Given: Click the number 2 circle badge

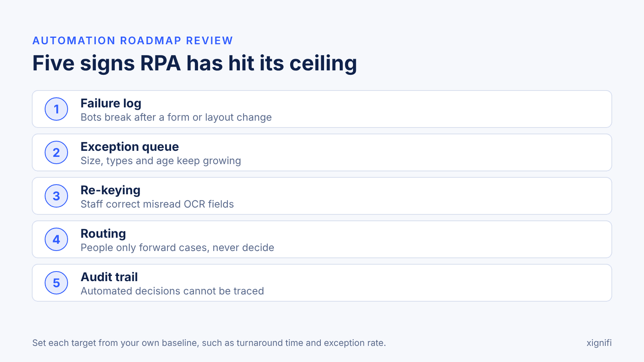Looking at the screenshot, I should pos(56,152).
